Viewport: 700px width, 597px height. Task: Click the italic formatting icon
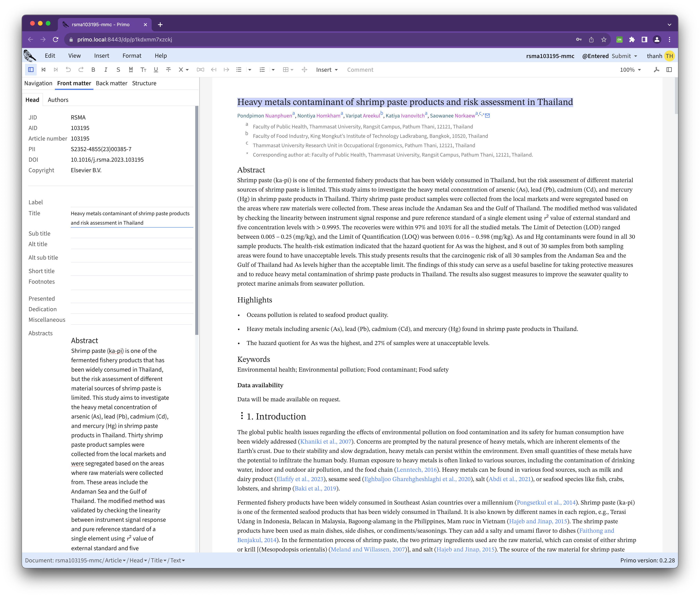point(106,70)
